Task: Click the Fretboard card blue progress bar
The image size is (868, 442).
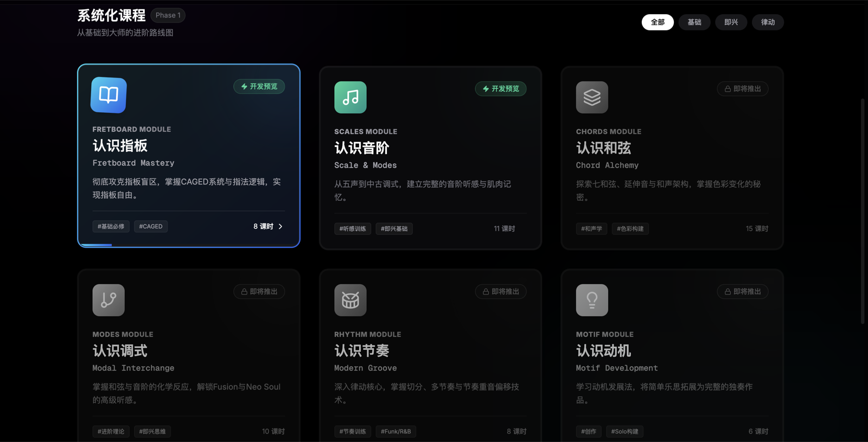Action: tap(97, 245)
